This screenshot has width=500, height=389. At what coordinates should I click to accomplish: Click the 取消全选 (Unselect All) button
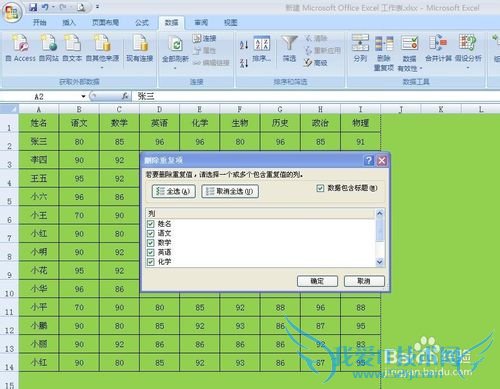pos(230,191)
